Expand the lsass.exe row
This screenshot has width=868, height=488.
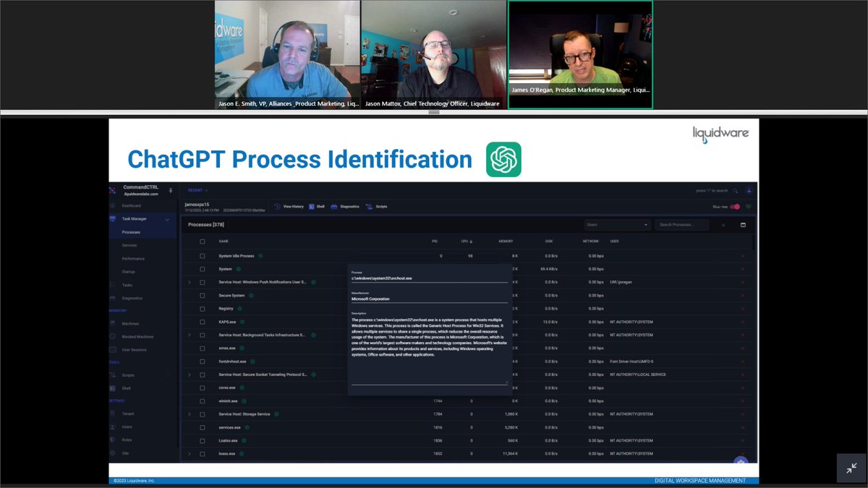[x=190, y=453]
